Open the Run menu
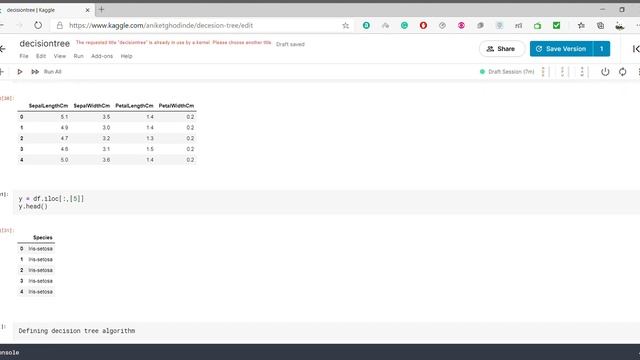 [78, 56]
